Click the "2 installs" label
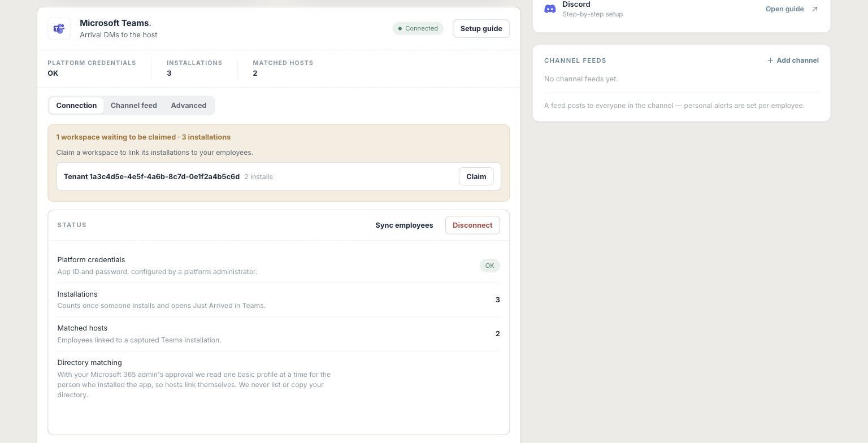 point(258,177)
